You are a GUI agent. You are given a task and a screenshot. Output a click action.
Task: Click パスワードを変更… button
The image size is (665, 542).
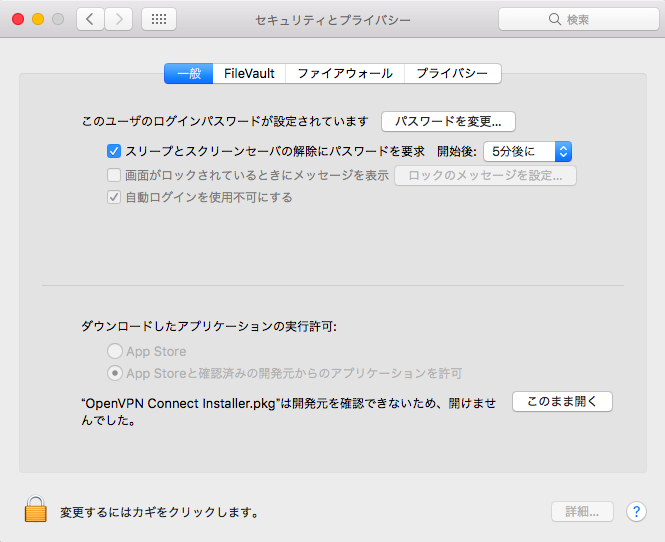tap(448, 122)
